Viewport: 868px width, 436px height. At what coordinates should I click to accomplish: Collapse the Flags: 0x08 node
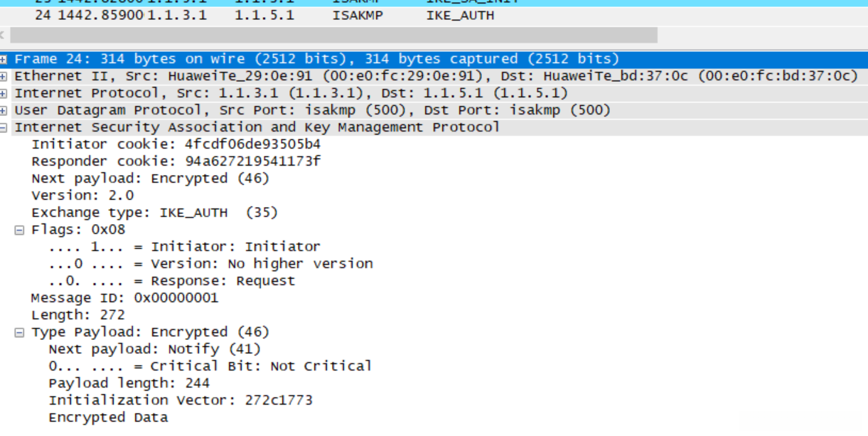(x=20, y=230)
